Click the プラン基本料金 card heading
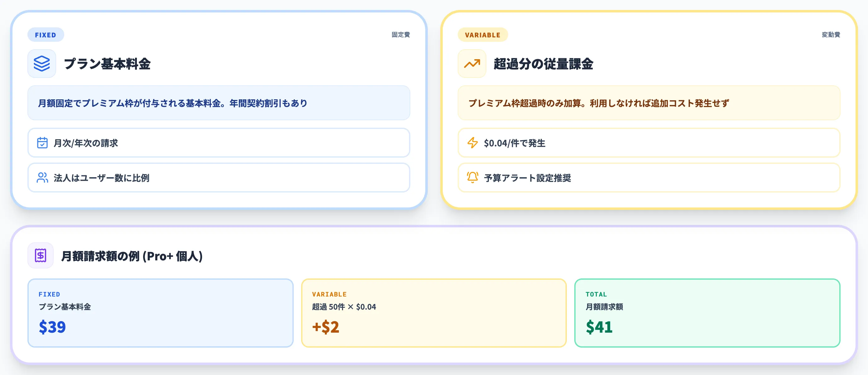Viewport: 868px width, 375px height. [107, 64]
